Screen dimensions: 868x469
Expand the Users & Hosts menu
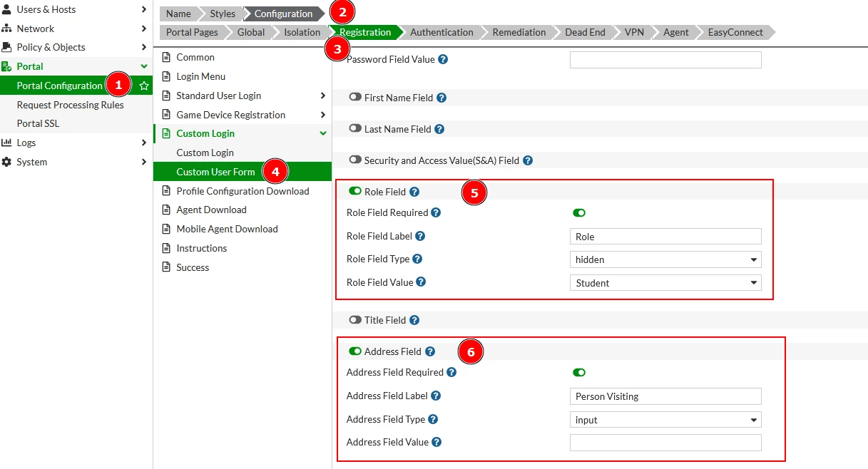[x=144, y=9]
